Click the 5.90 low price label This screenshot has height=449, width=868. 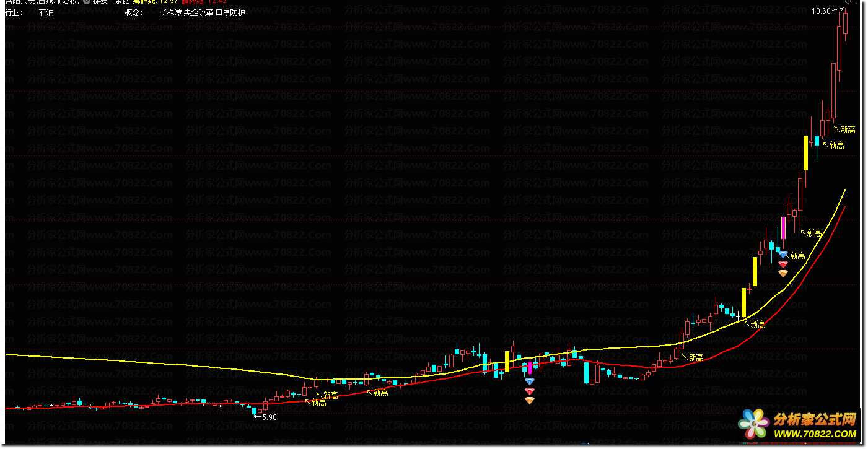point(269,417)
